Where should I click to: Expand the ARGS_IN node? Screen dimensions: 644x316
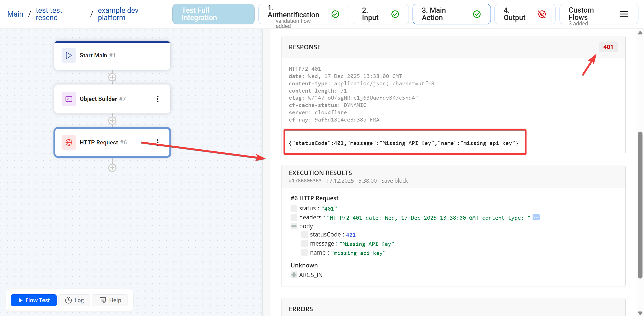[x=294, y=275]
